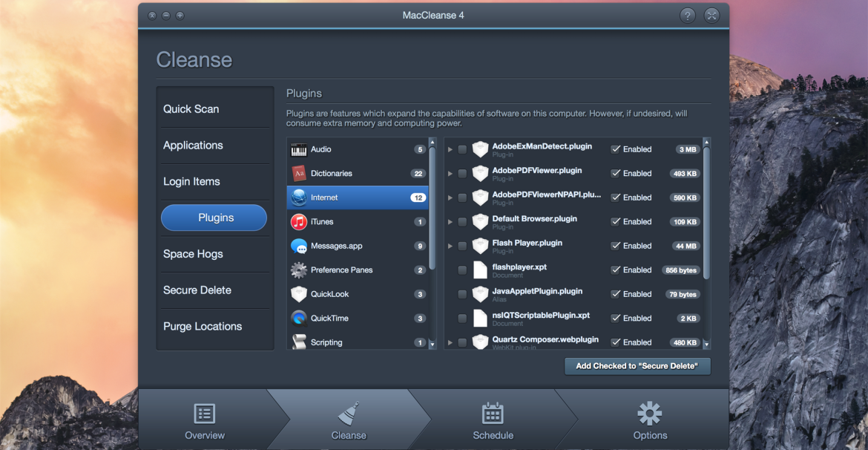868x450 pixels.
Task: Select the highlighted Plugins sidebar item
Action: click(x=214, y=218)
